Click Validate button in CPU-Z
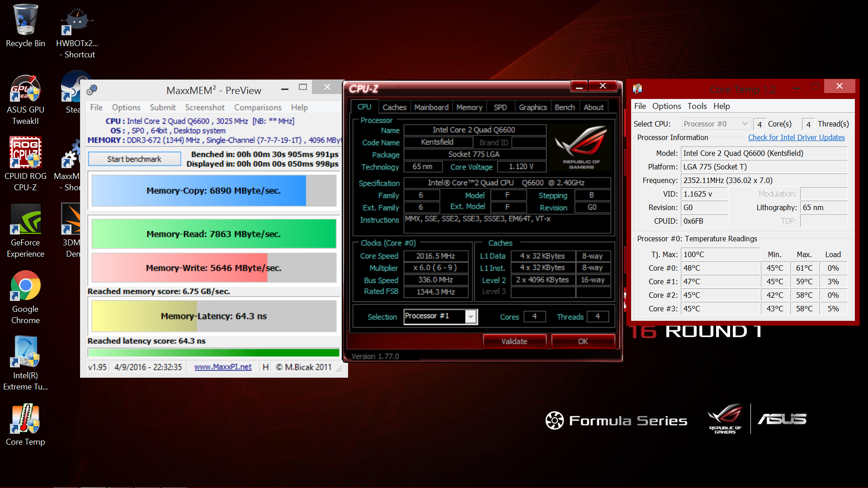 point(514,341)
